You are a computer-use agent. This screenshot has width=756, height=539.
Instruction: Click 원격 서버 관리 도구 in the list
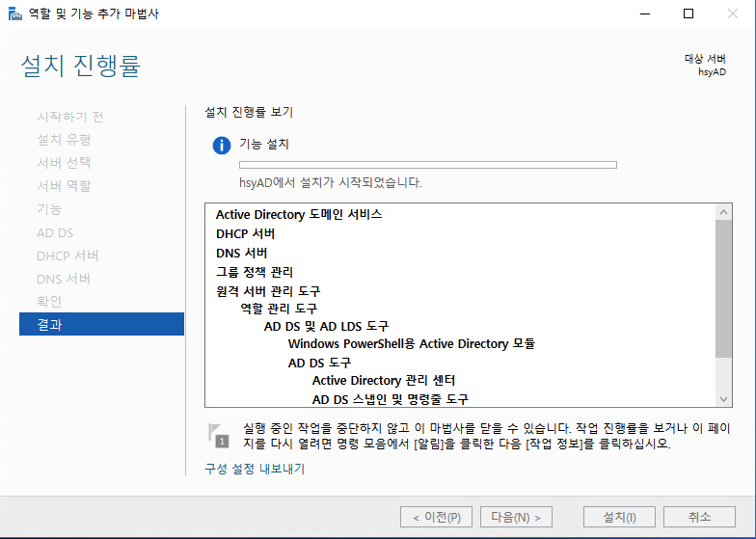268,291
